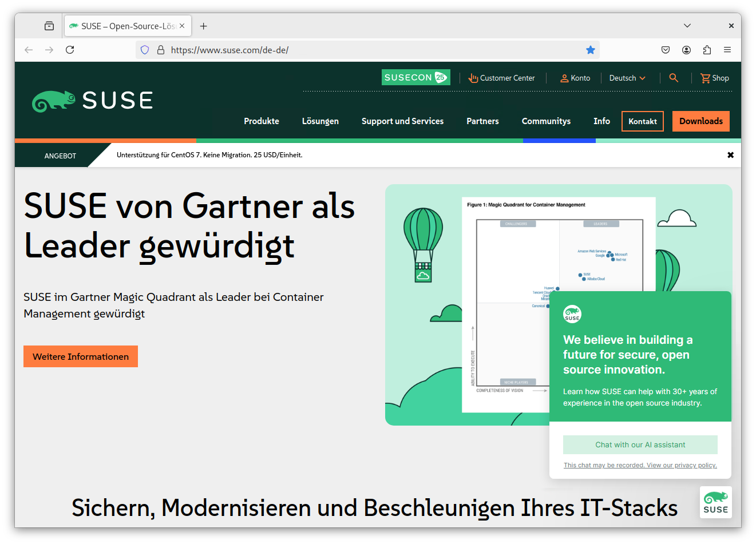Close the SUSE browser tab

(x=182, y=26)
